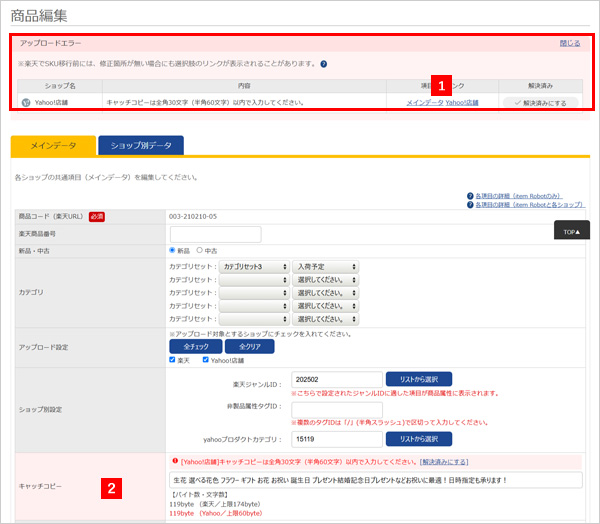Screen dimensions: 600x524
Task: Click the TOP▲ scroll-to-top button
Action: point(572,232)
